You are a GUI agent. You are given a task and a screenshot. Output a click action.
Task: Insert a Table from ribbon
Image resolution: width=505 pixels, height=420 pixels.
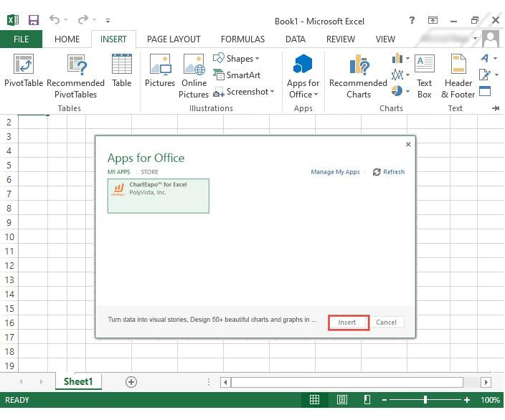point(121,72)
